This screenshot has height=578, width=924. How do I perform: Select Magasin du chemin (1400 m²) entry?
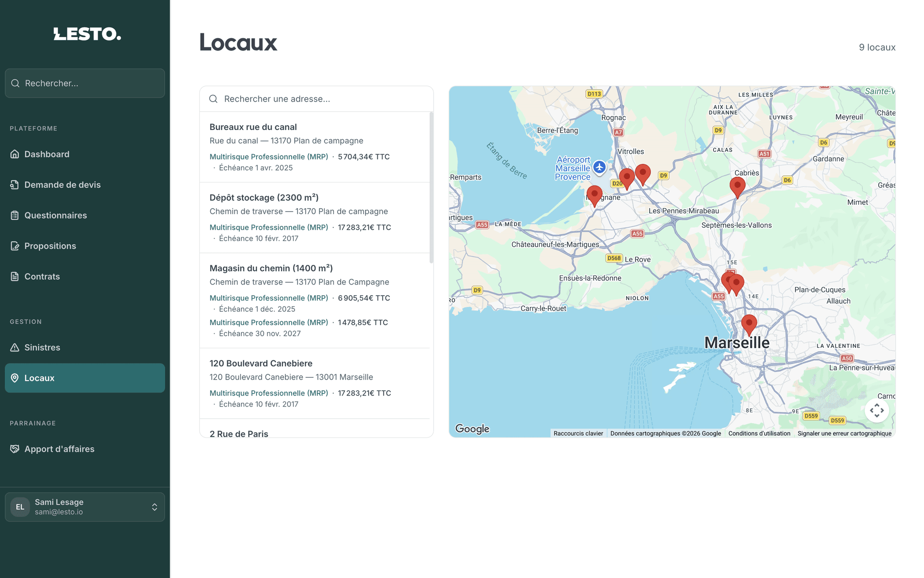(315, 301)
